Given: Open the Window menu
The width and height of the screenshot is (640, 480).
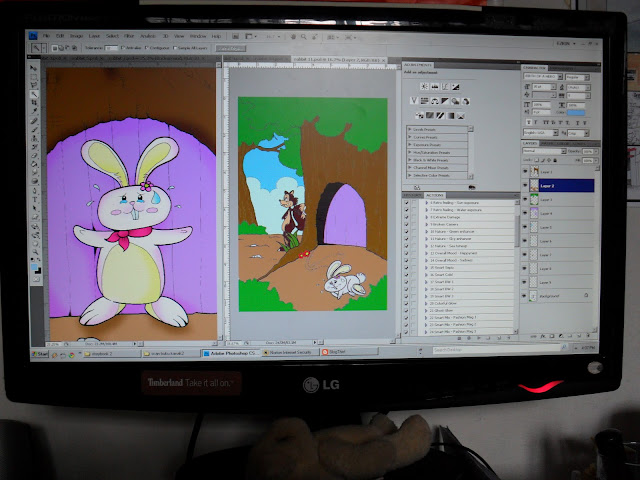Looking at the screenshot, I should pos(198,36).
